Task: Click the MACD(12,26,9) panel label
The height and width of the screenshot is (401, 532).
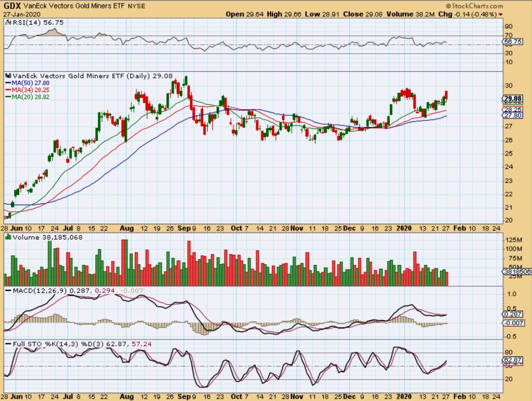Action: [40, 291]
